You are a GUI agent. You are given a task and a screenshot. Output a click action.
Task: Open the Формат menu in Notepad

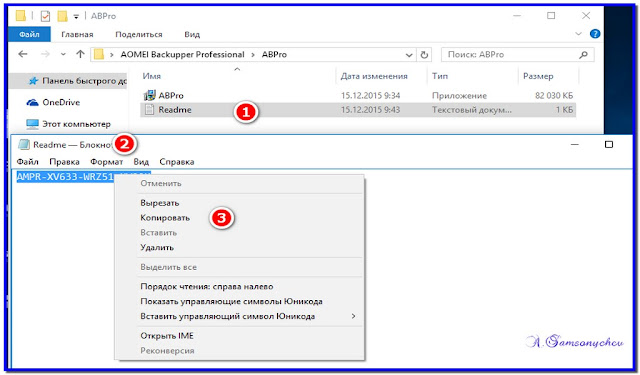107,162
